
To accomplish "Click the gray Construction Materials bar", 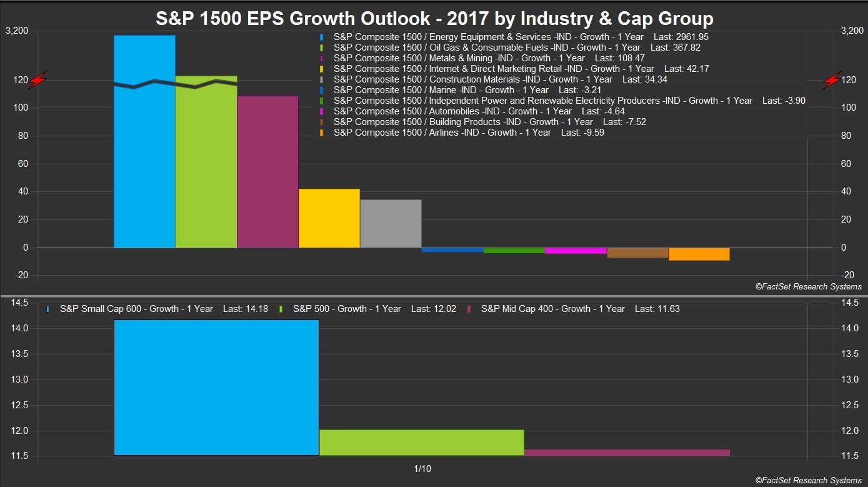I will pos(391,224).
